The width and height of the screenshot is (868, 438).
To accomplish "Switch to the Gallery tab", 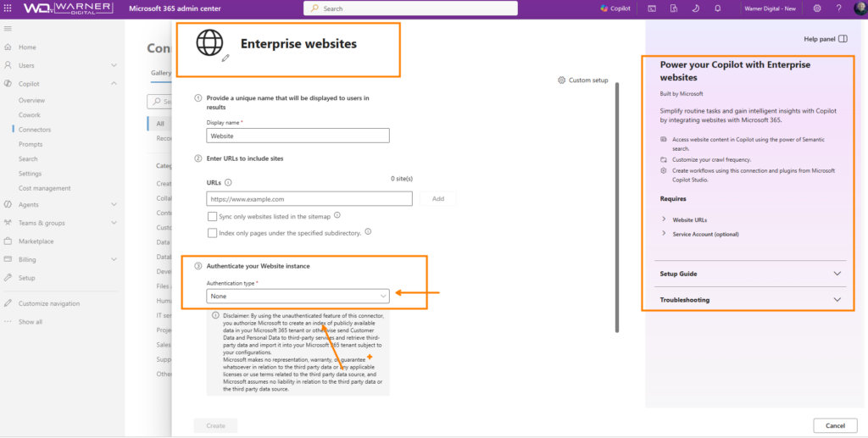I will [161, 73].
